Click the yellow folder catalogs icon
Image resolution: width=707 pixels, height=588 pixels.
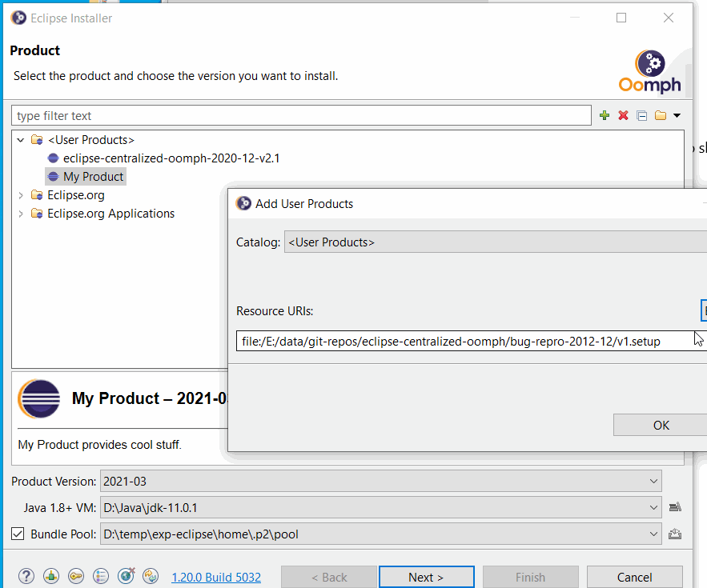click(x=661, y=116)
